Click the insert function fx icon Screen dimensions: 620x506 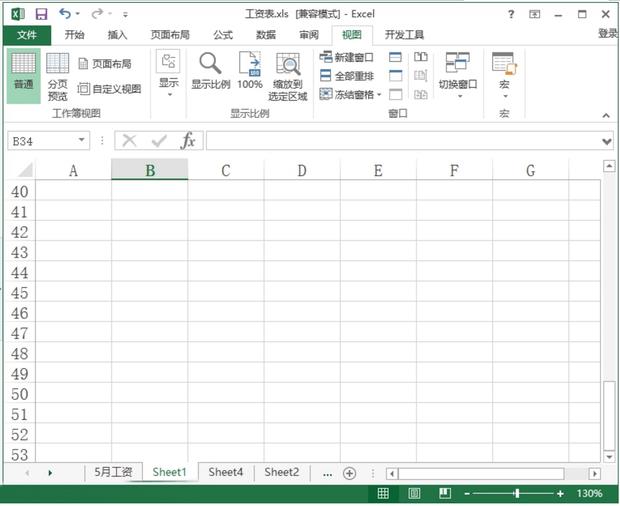click(x=187, y=141)
